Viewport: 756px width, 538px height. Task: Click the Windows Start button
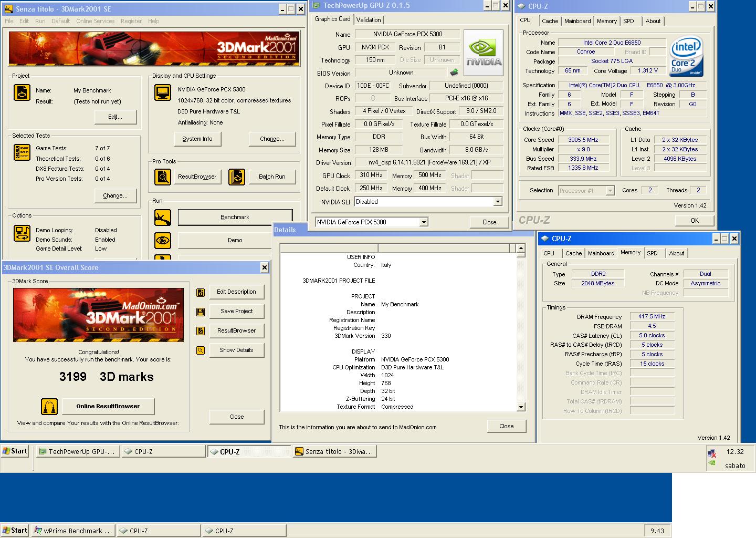click(14, 451)
